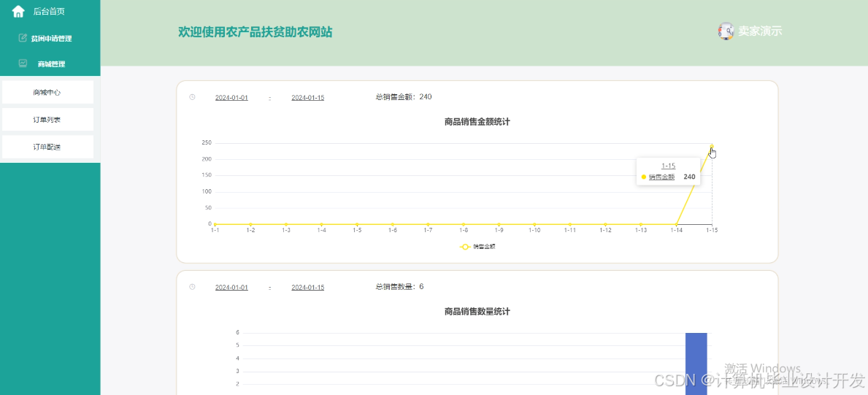Click the 250 y-axis label
Viewport: 868px width, 395px height.
point(207,143)
